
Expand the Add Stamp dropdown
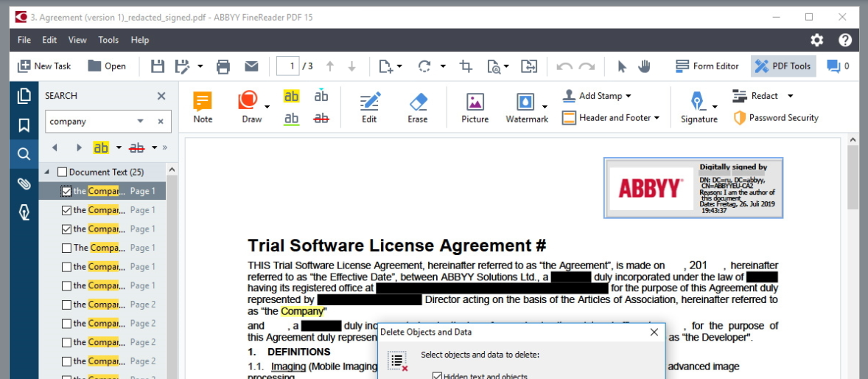629,96
